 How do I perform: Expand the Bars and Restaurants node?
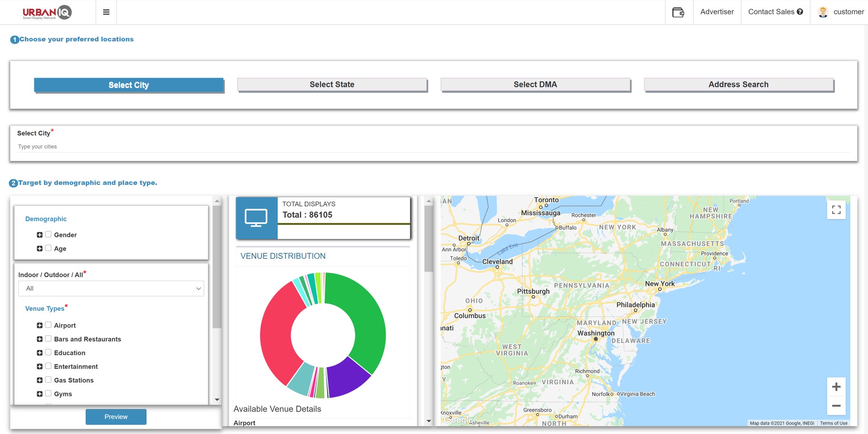coord(40,339)
